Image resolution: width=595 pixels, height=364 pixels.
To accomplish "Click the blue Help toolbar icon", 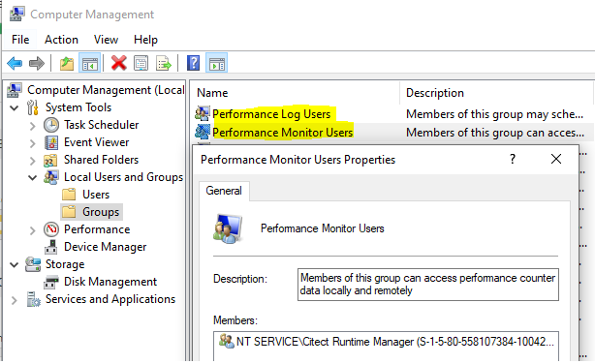I will coord(193,63).
